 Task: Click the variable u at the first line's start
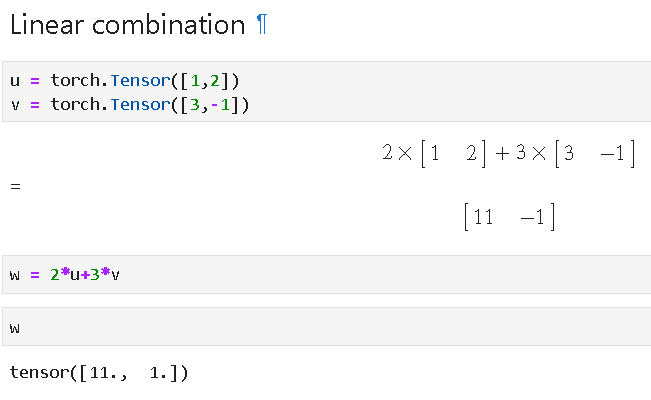[x=14, y=81]
